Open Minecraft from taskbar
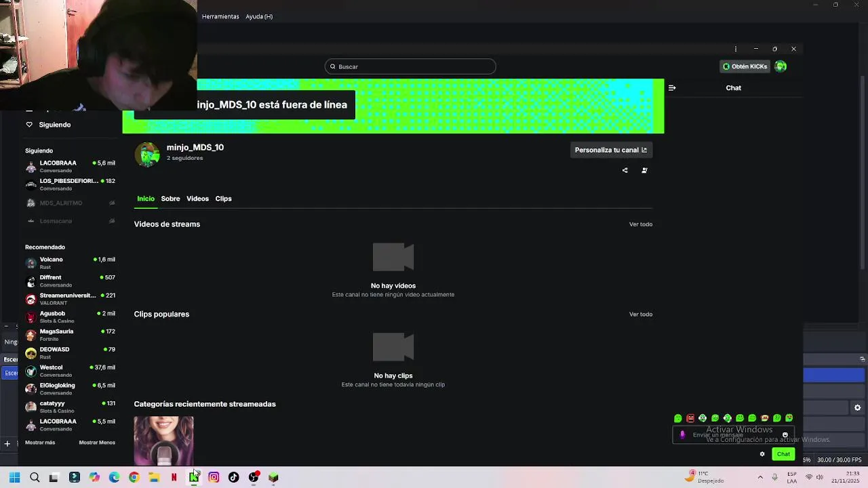The height and width of the screenshot is (488, 868). pyautogui.click(x=273, y=477)
